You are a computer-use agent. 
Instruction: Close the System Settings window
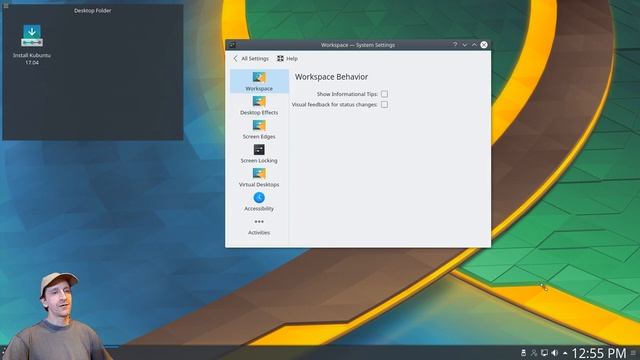(x=484, y=44)
